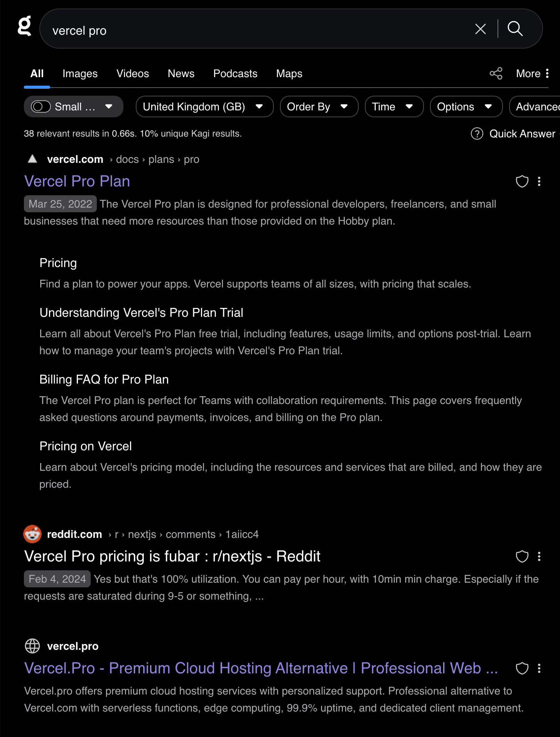Expand the Options dropdown
The height and width of the screenshot is (737, 560).
pyautogui.click(x=466, y=106)
